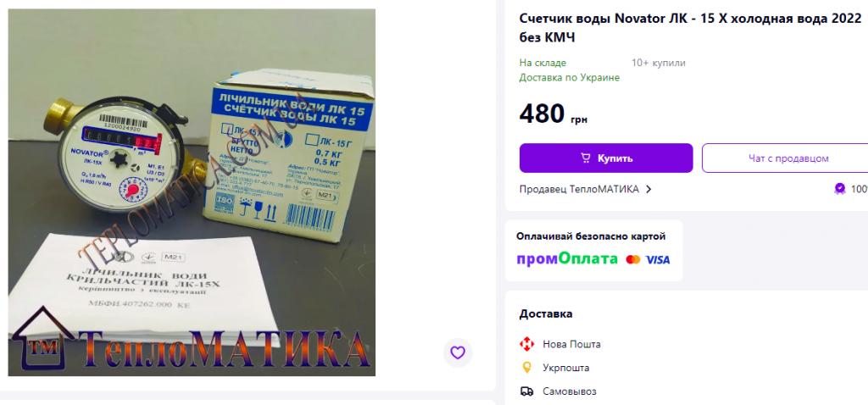
Task: Click the Mastercard logo
Action: tap(632, 259)
